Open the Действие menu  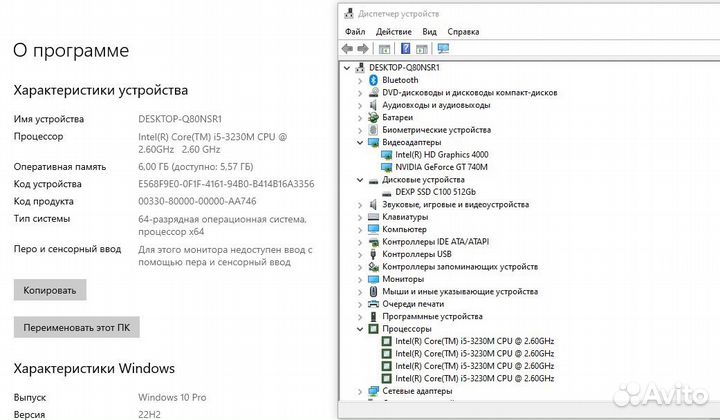click(394, 32)
